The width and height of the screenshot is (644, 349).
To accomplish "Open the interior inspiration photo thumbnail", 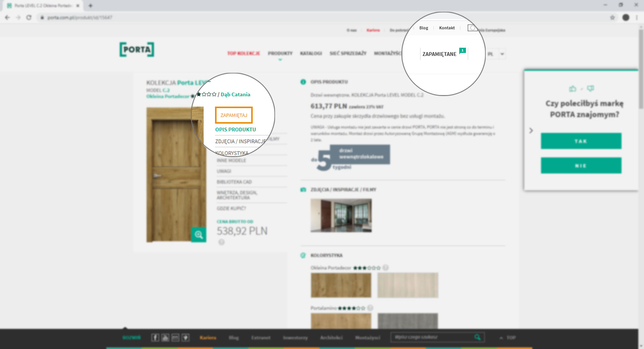I will coord(341,215).
